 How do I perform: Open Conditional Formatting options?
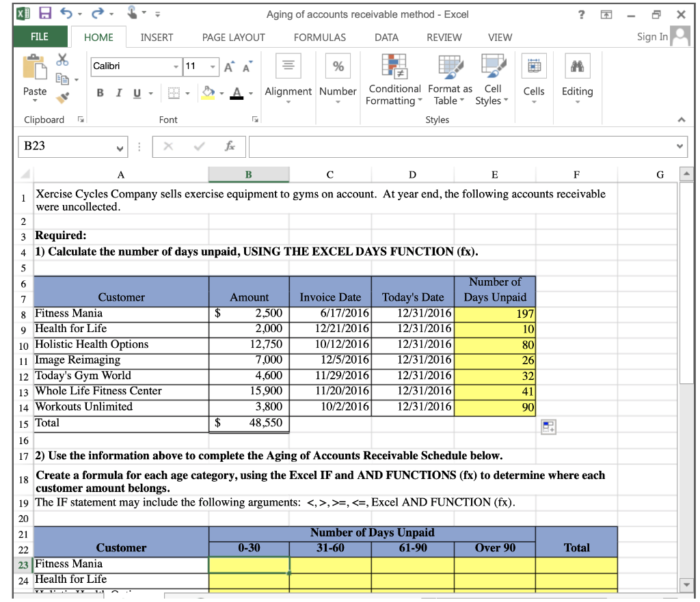(394, 77)
